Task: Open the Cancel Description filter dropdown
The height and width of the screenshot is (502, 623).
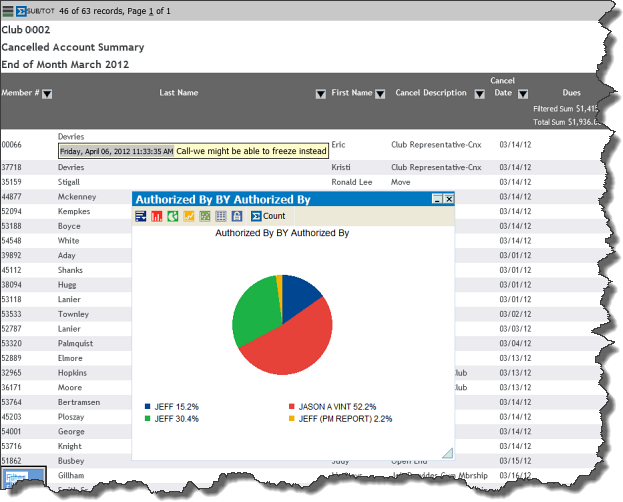Action: coord(480,94)
